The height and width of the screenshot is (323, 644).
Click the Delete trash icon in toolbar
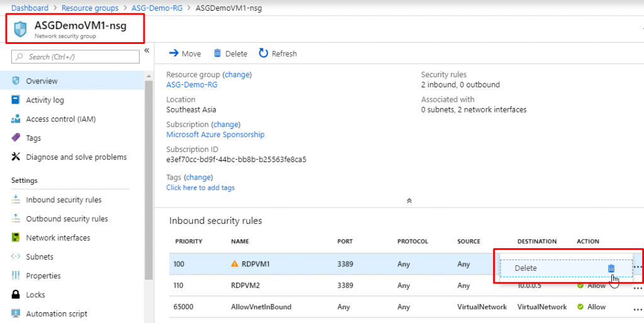tap(218, 53)
